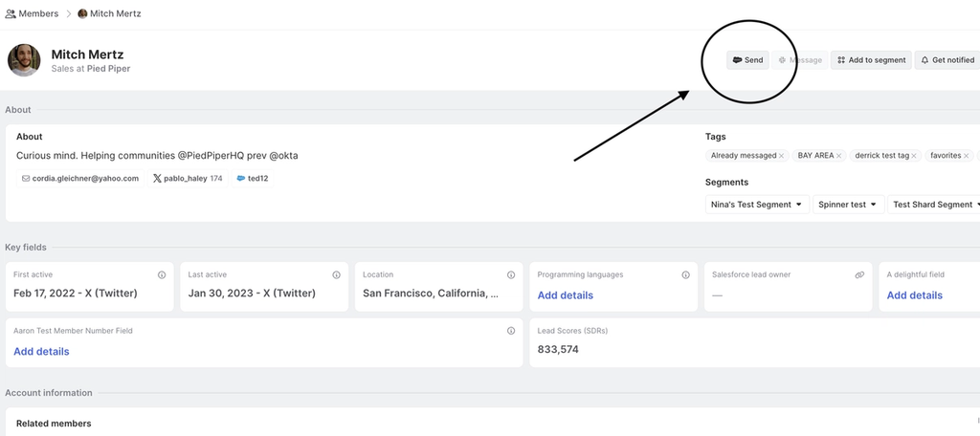
Task: Remove the derrick test tag
Action: coord(914,156)
